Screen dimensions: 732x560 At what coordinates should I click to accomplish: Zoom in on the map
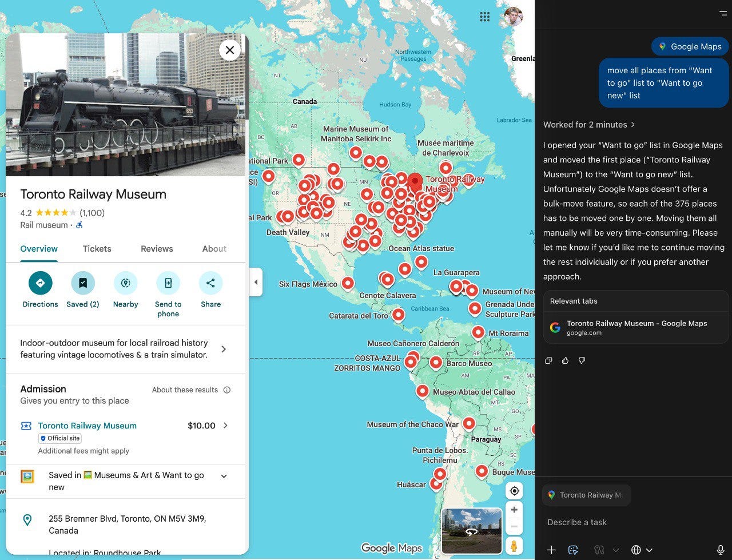(x=514, y=510)
